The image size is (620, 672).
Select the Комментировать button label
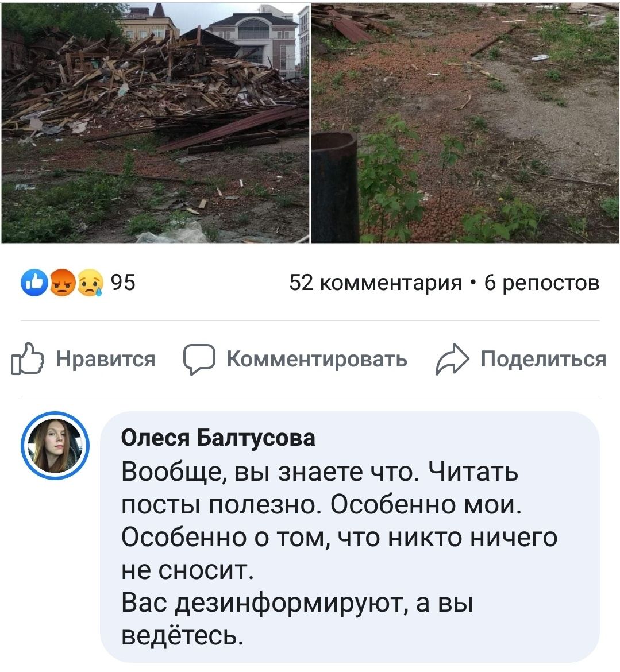(x=317, y=359)
